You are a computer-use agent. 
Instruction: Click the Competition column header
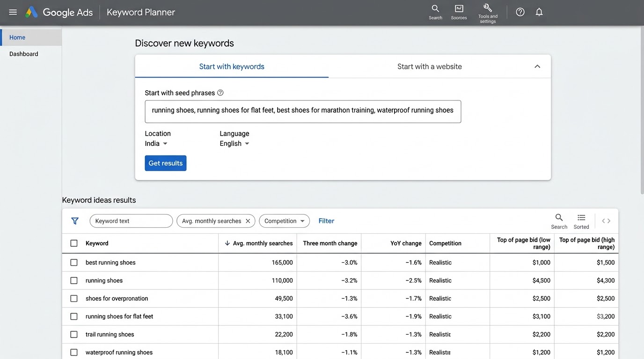(445, 243)
